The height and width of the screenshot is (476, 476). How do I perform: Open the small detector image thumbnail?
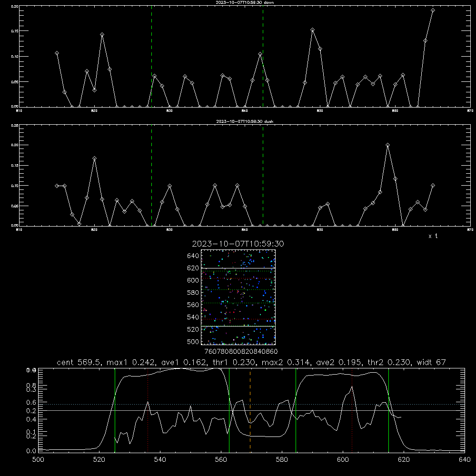tap(238, 297)
